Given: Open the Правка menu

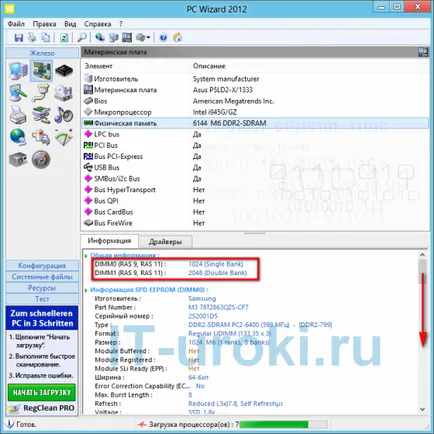Looking at the screenshot, I should coord(44,24).
